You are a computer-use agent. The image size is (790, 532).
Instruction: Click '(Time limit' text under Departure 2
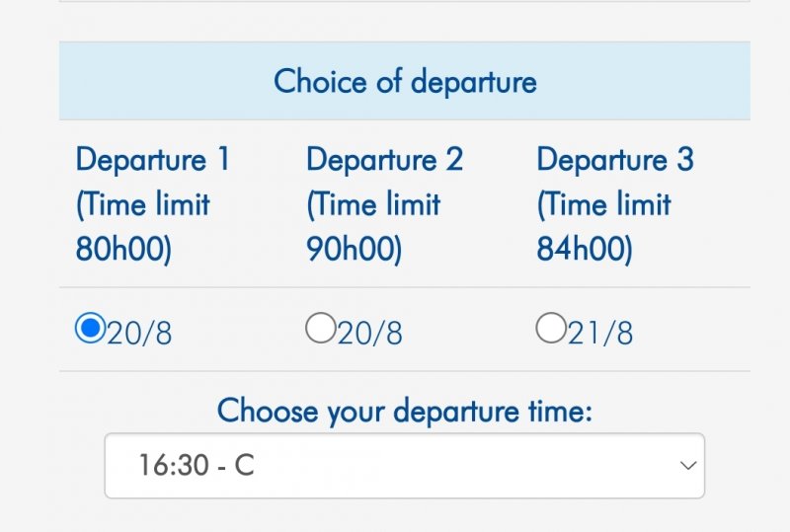tap(373, 205)
